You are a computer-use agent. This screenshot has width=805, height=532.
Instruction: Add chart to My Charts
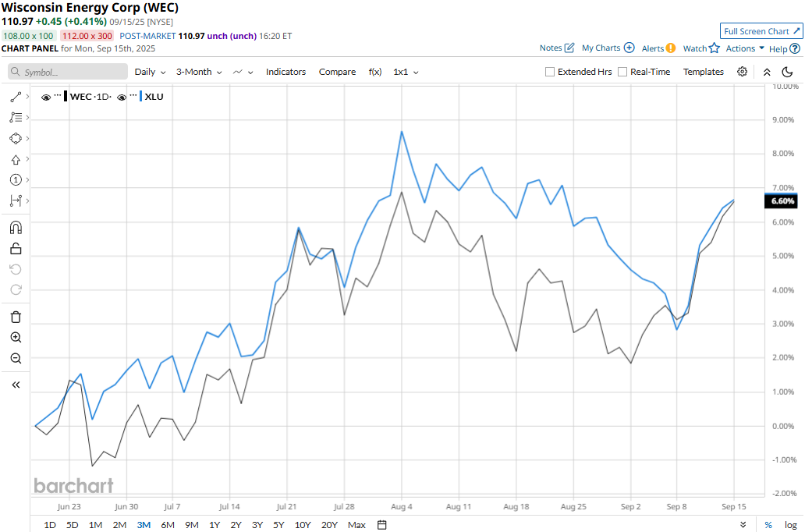click(608, 48)
